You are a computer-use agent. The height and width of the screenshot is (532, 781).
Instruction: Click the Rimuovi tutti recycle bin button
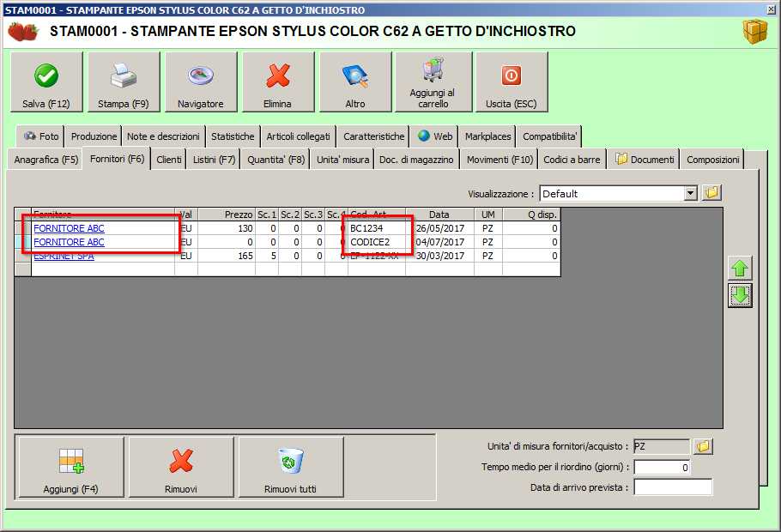pos(291,467)
